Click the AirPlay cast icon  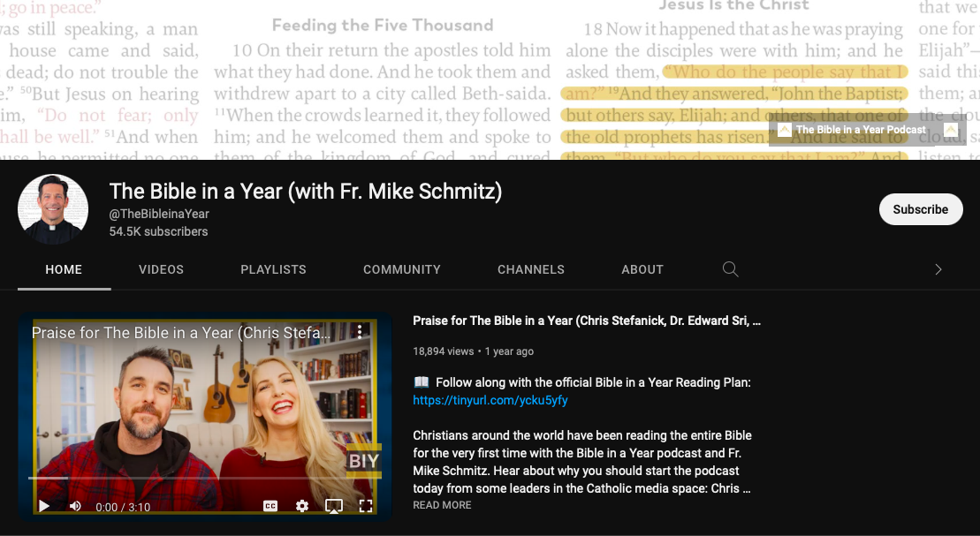coord(334,506)
